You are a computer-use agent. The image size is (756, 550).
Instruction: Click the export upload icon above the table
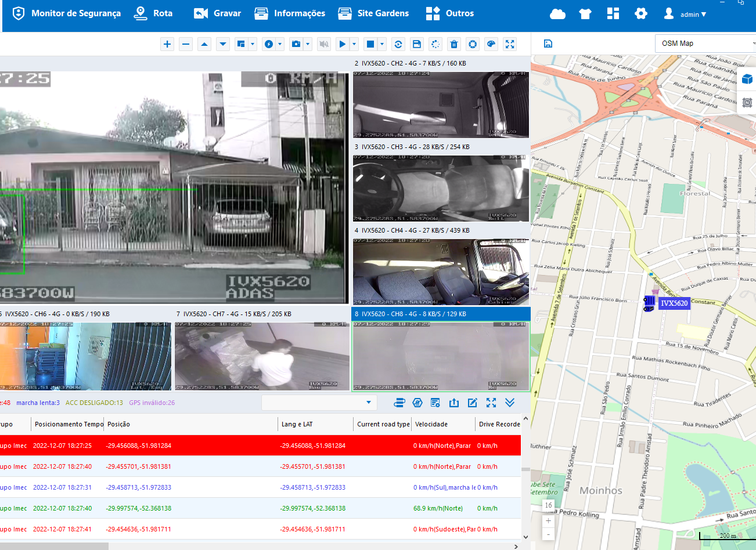(x=454, y=403)
